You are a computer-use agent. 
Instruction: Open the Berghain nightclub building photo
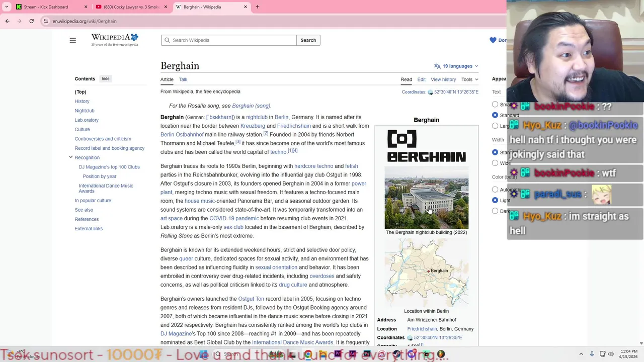tap(427, 198)
